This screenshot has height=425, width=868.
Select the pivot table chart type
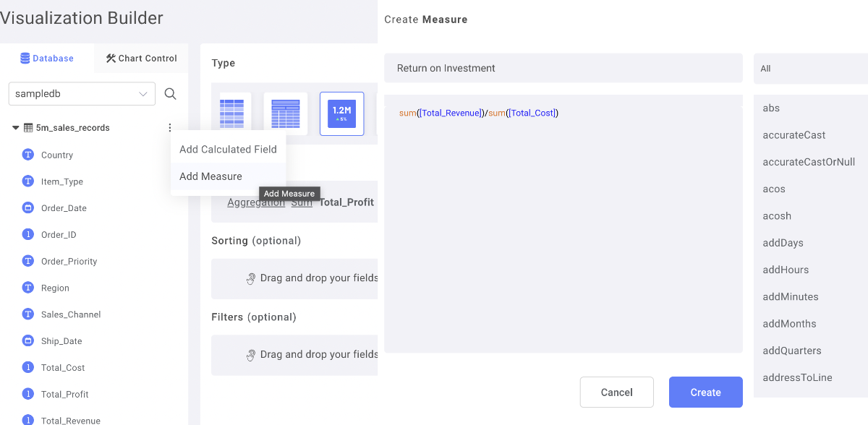[x=285, y=113]
